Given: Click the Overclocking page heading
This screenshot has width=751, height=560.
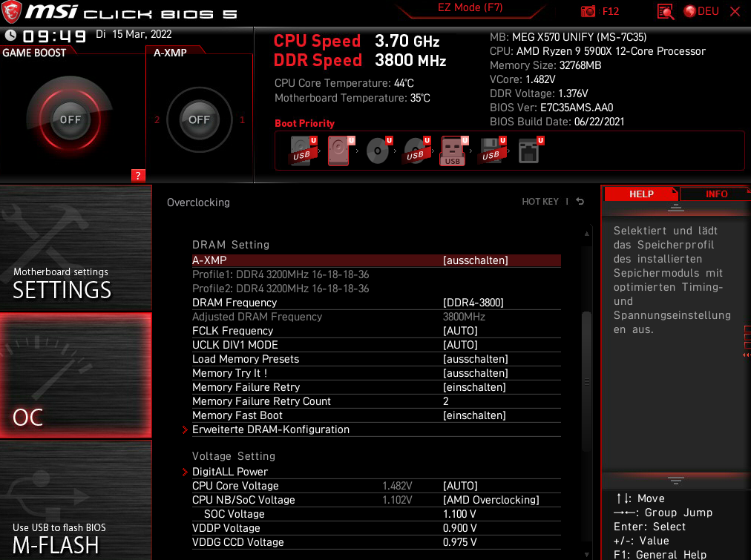Looking at the screenshot, I should click(198, 202).
